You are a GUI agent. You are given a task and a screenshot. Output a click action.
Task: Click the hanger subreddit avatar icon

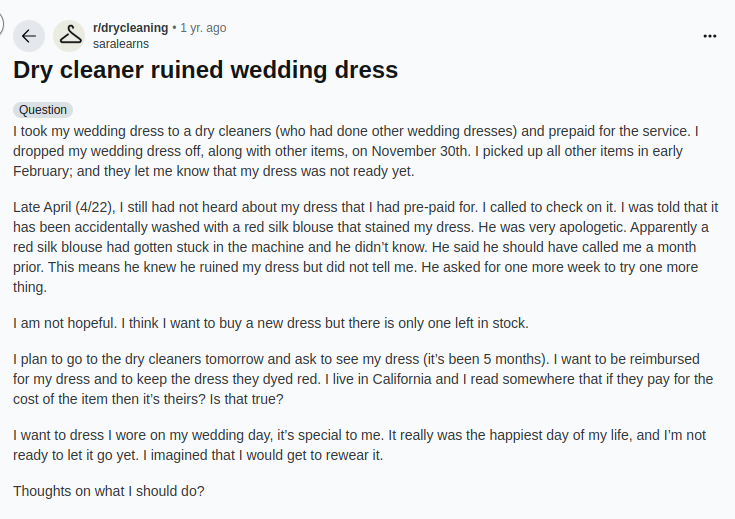click(x=70, y=36)
